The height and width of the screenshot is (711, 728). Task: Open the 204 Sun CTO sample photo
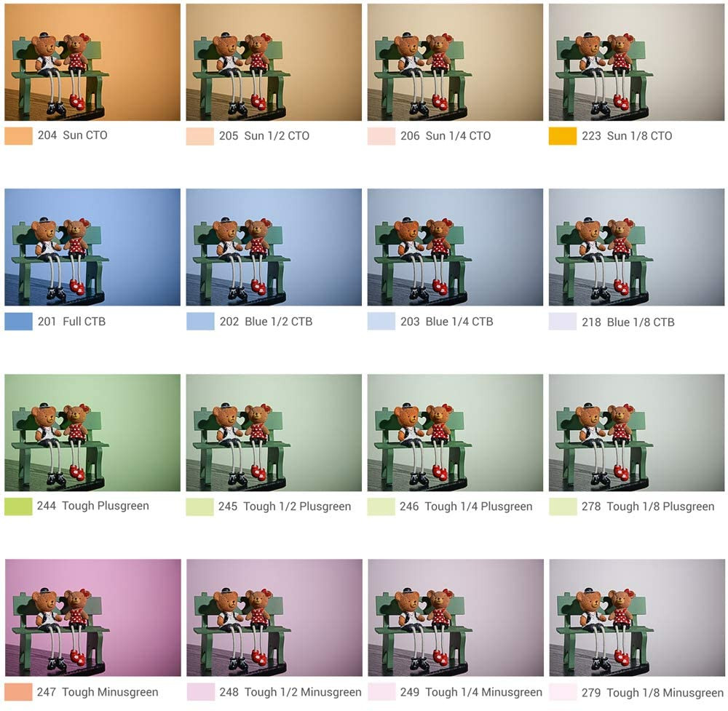92,62
